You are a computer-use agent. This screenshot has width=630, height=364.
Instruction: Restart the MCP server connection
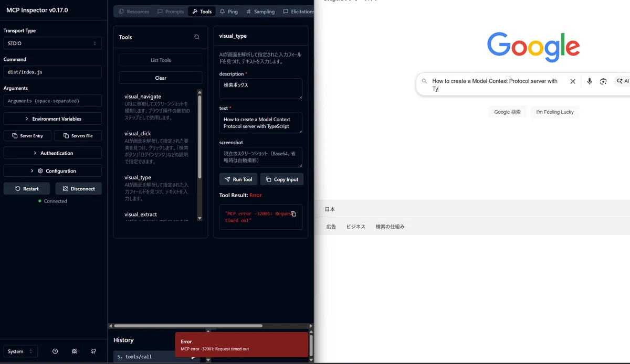click(27, 189)
